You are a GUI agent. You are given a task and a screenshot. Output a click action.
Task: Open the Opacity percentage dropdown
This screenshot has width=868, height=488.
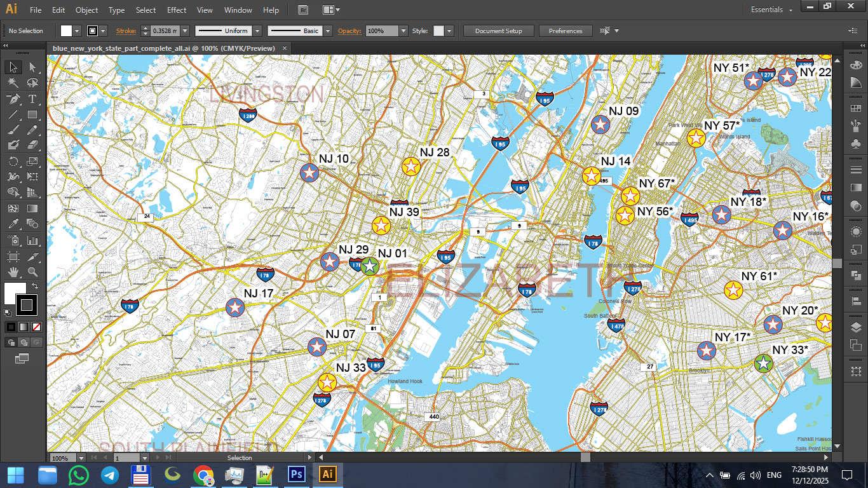coord(403,30)
